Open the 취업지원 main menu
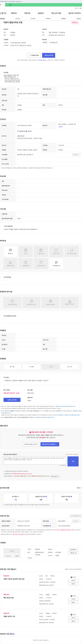The width and height of the screenshot is (82, 644). [x=27, y=13]
